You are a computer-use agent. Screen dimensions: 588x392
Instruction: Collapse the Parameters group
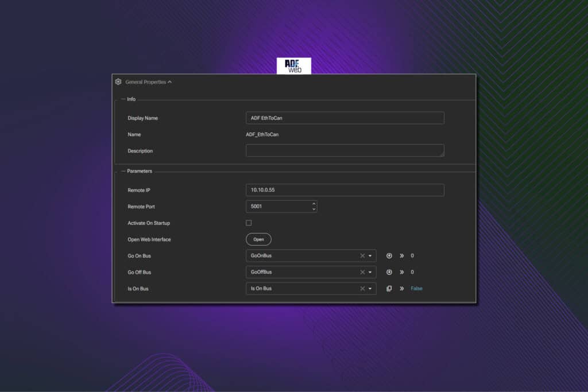tap(123, 171)
